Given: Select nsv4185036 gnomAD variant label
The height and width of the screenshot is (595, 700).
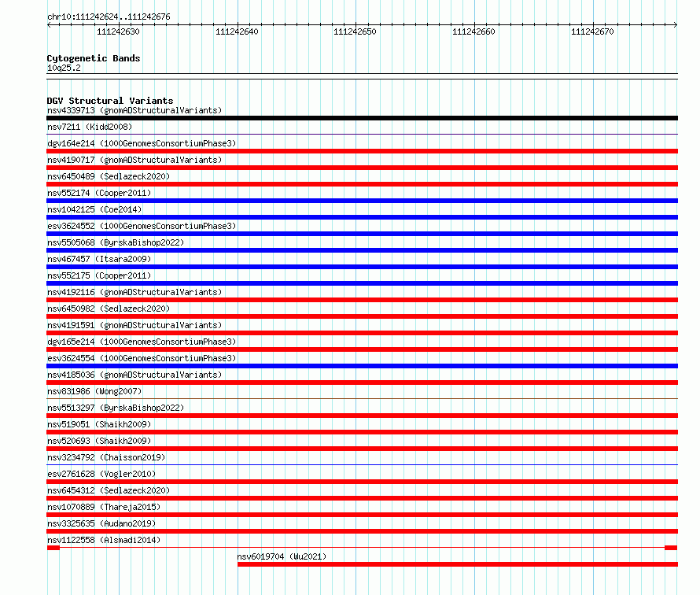Looking at the screenshot, I should (x=134, y=375).
